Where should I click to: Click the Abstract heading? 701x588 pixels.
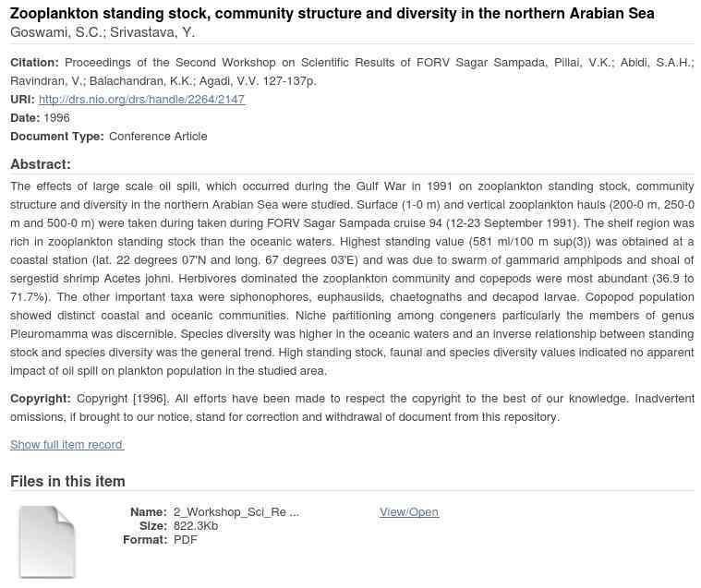(40, 164)
